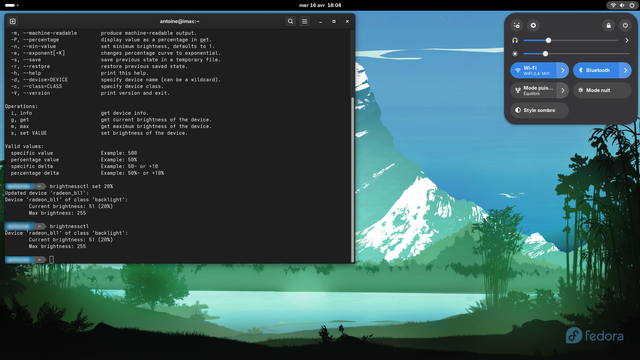Viewport: 640px width, 360px height.
Task: Toggle Wi-Fi connection
Action: (533, 70)
